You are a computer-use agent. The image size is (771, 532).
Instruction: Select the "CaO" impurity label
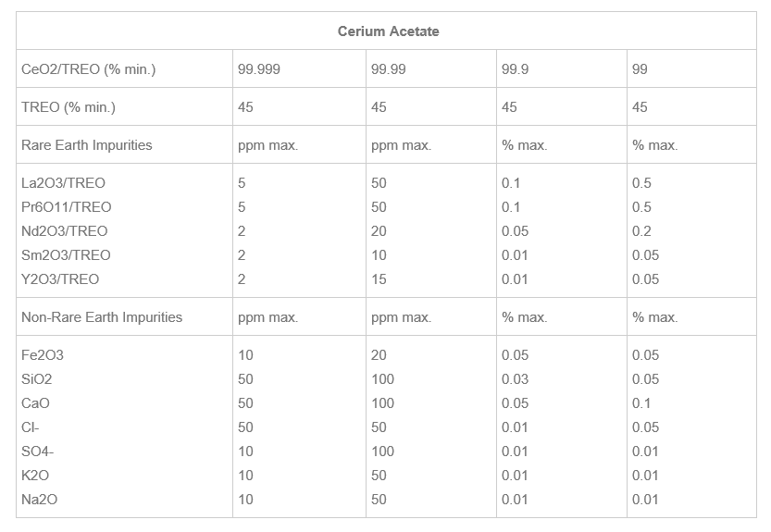[35, 403]
